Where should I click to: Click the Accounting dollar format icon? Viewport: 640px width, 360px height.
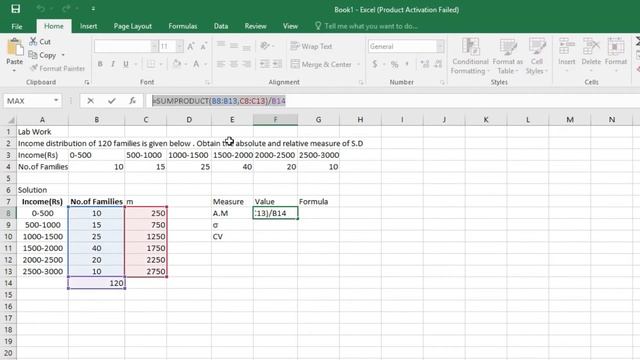coord(374,64)
